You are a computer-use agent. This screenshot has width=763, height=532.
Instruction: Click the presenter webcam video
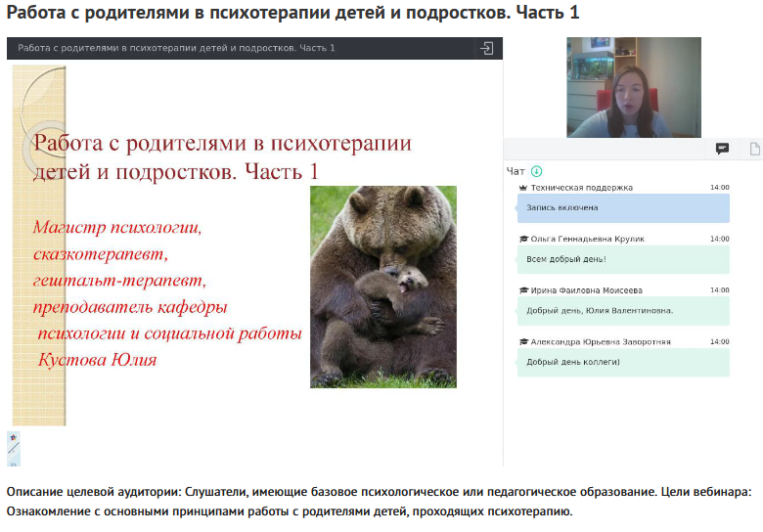coord(633,87)
